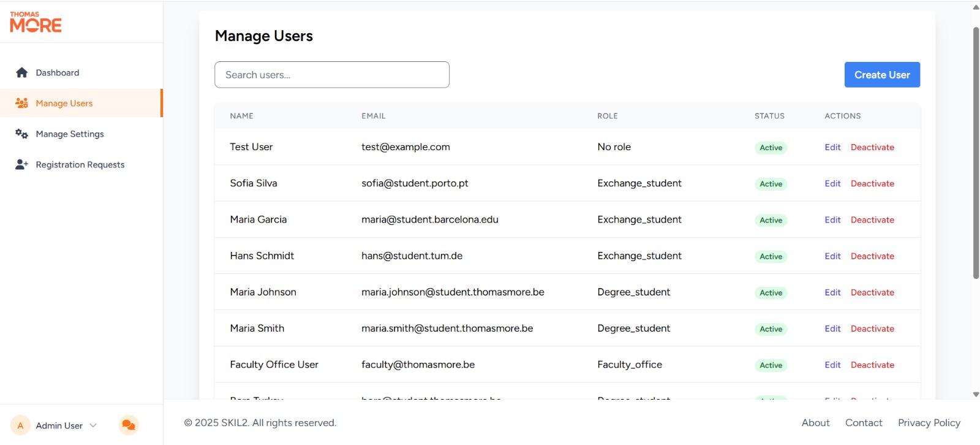
Task: Edit the Faculty Office User
Action: point(832,365)
